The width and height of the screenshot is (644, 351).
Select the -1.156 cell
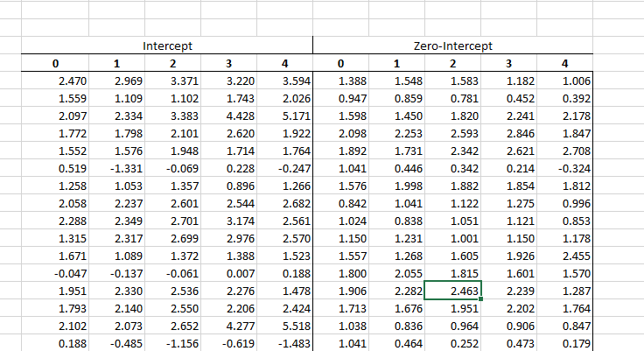coord(173,344)
